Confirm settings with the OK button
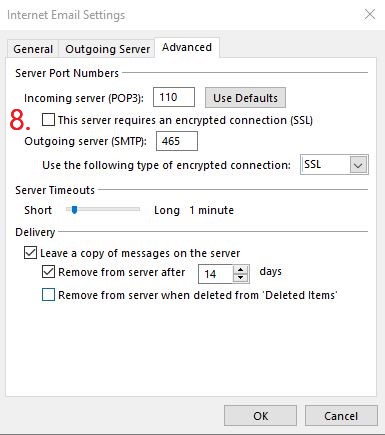Viewport: 385px width, 435px height. (260, 416)
